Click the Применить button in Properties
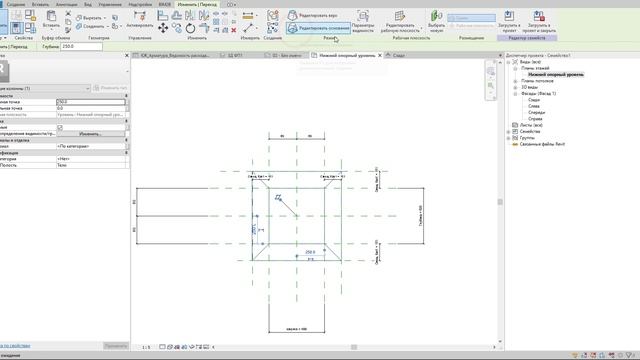This screenshot has width=640, height=360. (116, 346)
